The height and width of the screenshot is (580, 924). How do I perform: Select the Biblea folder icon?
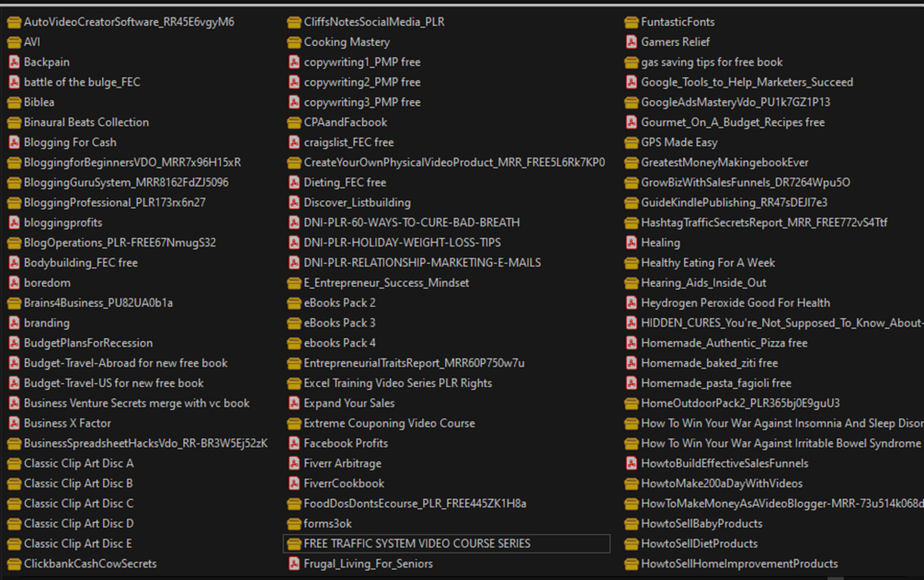click(x=14, y=103)
